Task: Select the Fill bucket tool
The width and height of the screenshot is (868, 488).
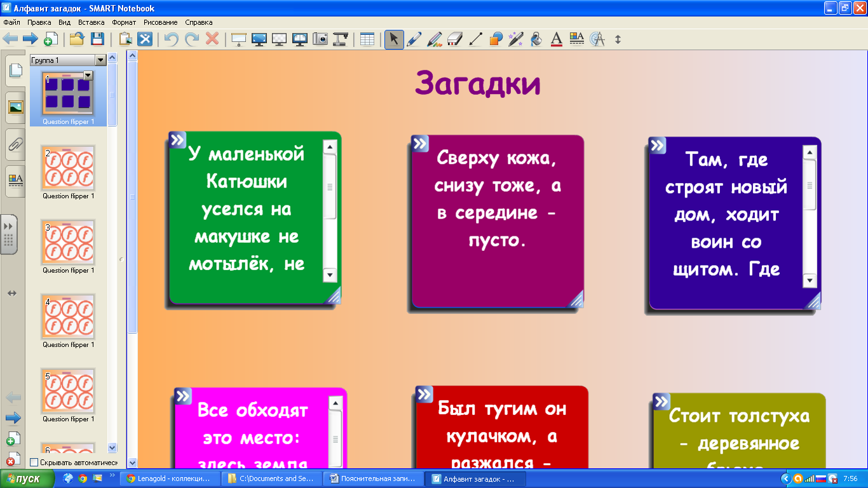Action: pyautogui.click(x=536, y=39)
